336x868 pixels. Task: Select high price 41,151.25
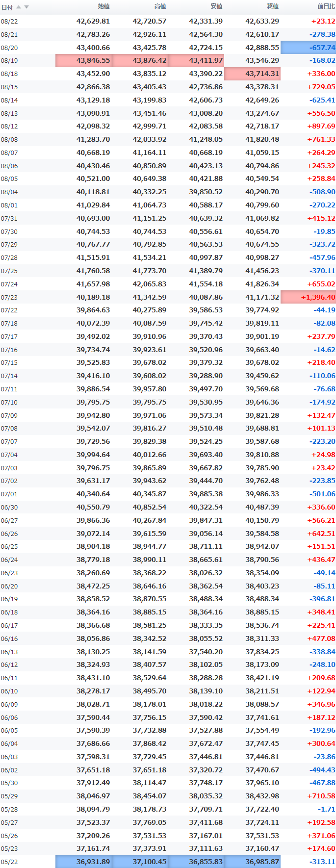click(x=150, y=218)
